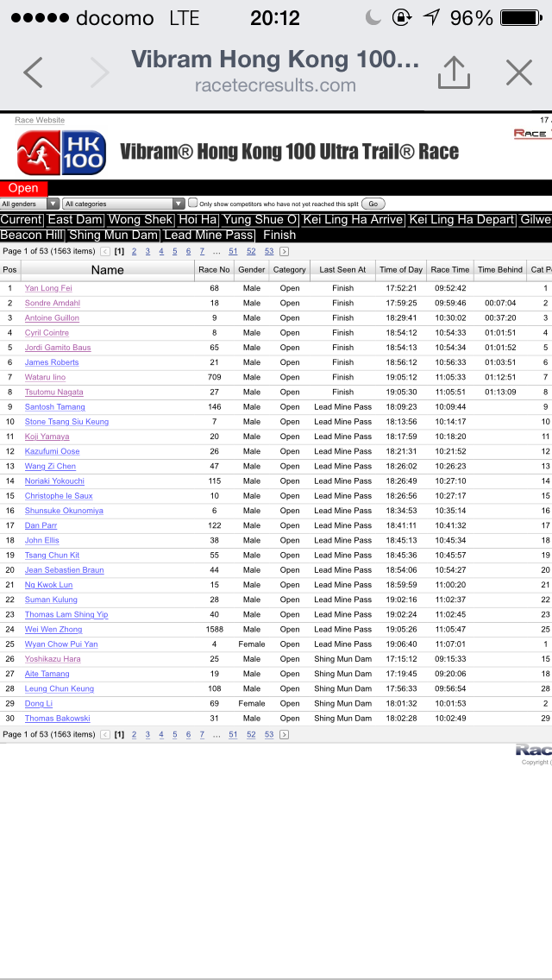Jump to page 53 in top pagination
Screen dimensions: 552x980
pos(268,251)
